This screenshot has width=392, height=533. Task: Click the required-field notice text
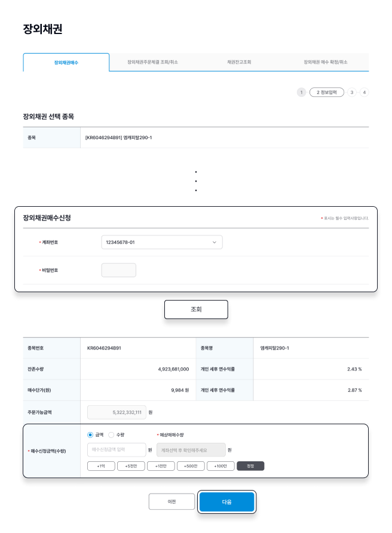tap(345, 218)
